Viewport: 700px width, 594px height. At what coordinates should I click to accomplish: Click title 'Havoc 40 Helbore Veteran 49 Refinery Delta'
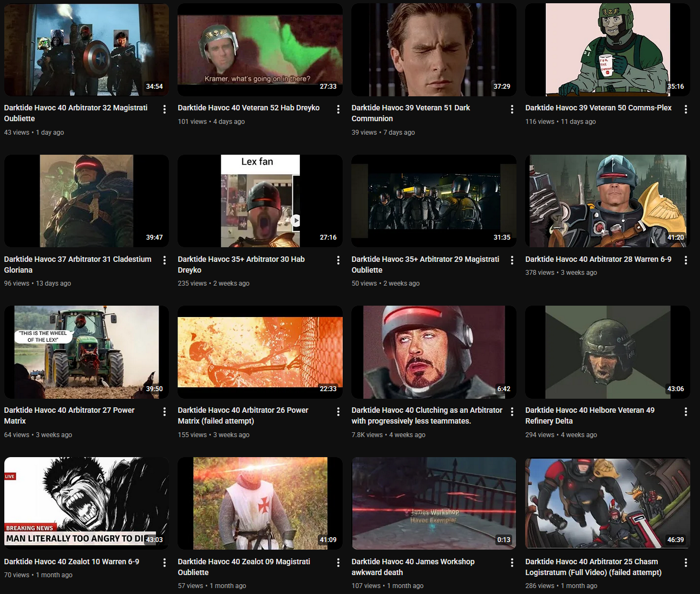(x=590, y=415)
